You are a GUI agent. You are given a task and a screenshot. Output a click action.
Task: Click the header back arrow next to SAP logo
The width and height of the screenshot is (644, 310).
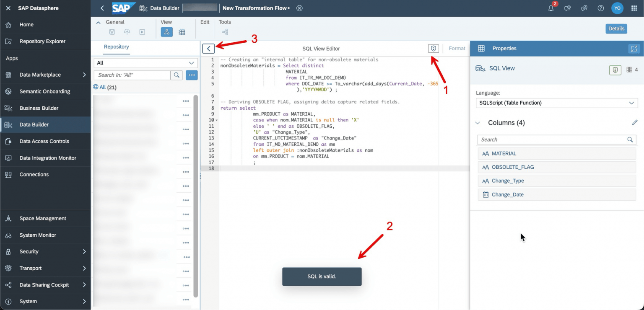(102, 8)
